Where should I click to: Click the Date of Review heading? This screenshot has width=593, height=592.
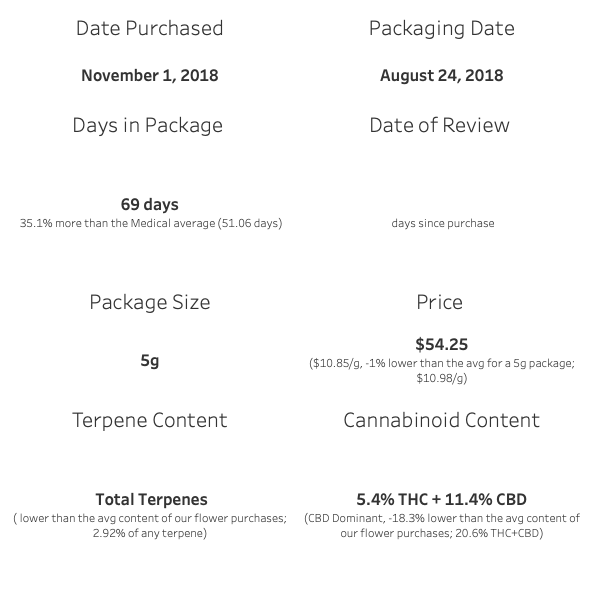[x=439, y=125]
